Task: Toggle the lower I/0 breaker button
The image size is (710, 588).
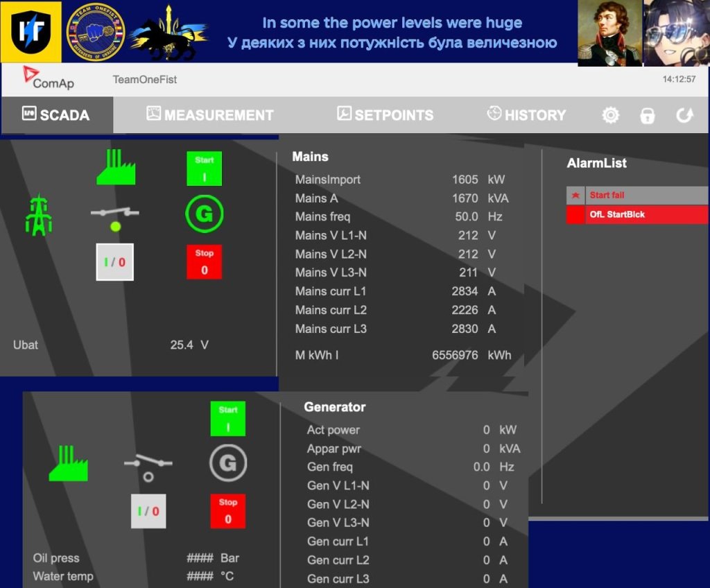Action: [148, 511]
